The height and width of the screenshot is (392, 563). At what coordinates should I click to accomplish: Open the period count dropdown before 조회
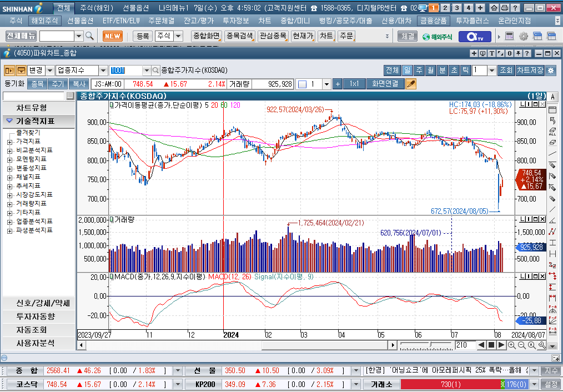[x=492, y=71]
